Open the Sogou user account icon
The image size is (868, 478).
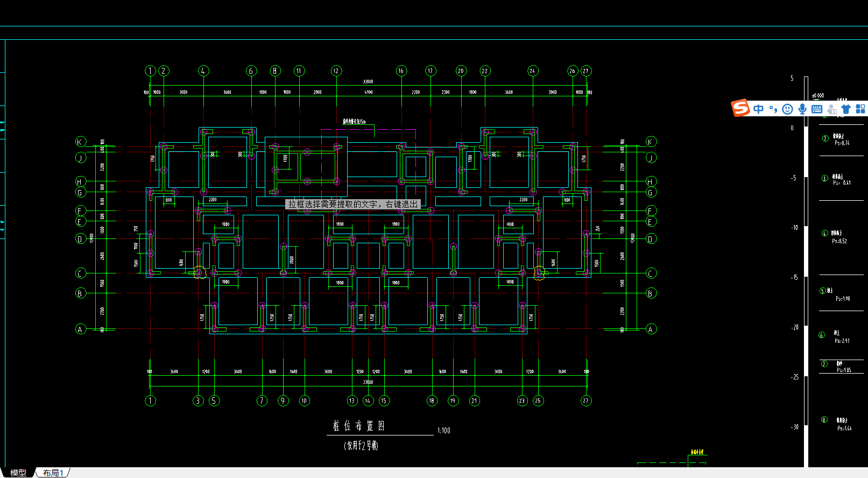[x=832, y=109]
